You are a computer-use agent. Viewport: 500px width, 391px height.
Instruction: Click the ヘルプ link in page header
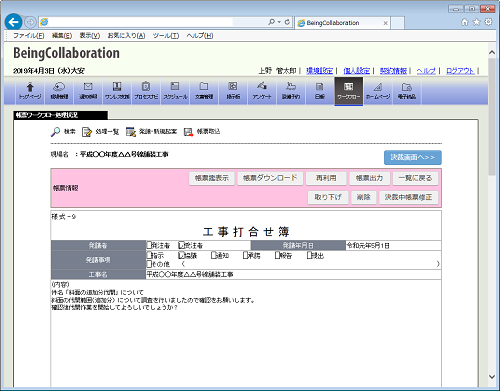pyautogui.click(x=426, y=71)
